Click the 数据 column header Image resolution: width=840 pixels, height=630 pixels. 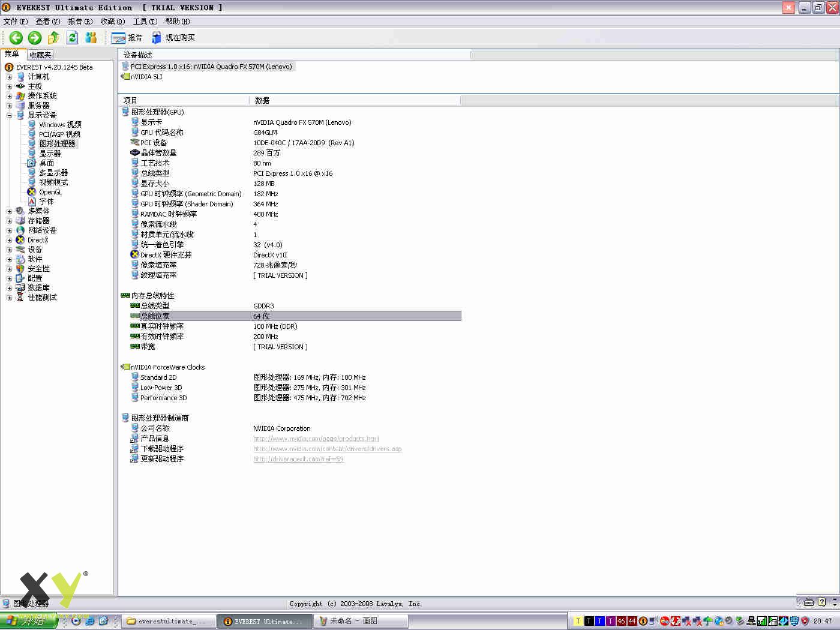tap(355, 100)
